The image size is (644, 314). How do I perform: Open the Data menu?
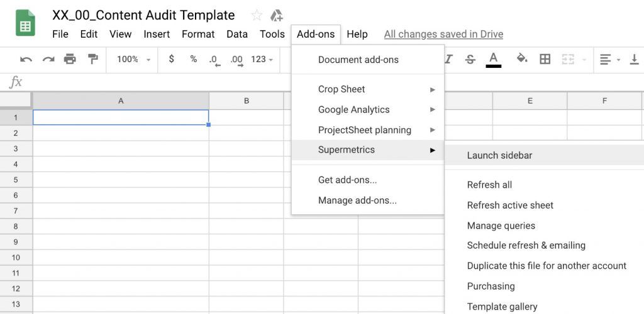[x=237, y=34]
